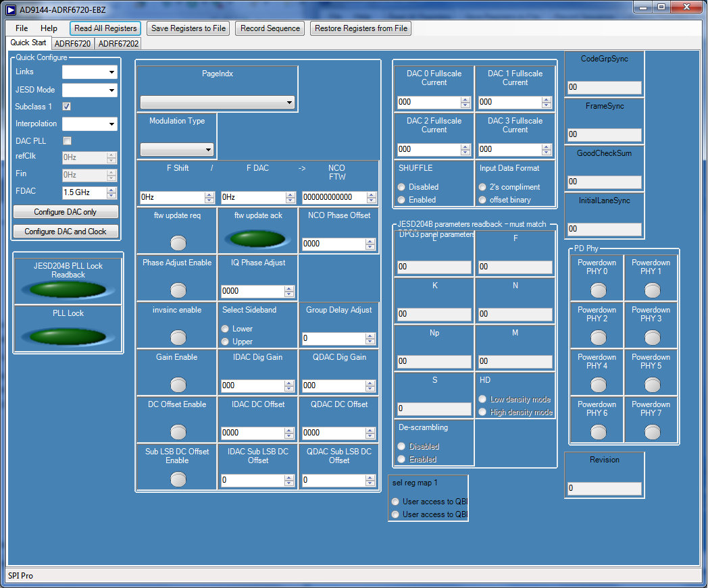Image resolution: width=708 pixels, height=588 pixels.
Task: Click the Revision value field
Action: click(x=605, y=488)
